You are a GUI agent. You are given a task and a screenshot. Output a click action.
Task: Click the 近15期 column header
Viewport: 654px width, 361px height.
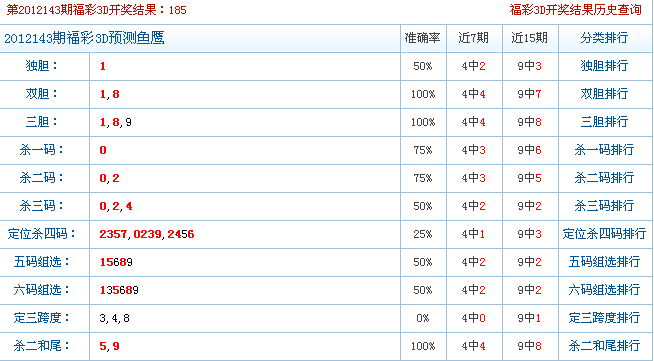click(x=529, y=38)
